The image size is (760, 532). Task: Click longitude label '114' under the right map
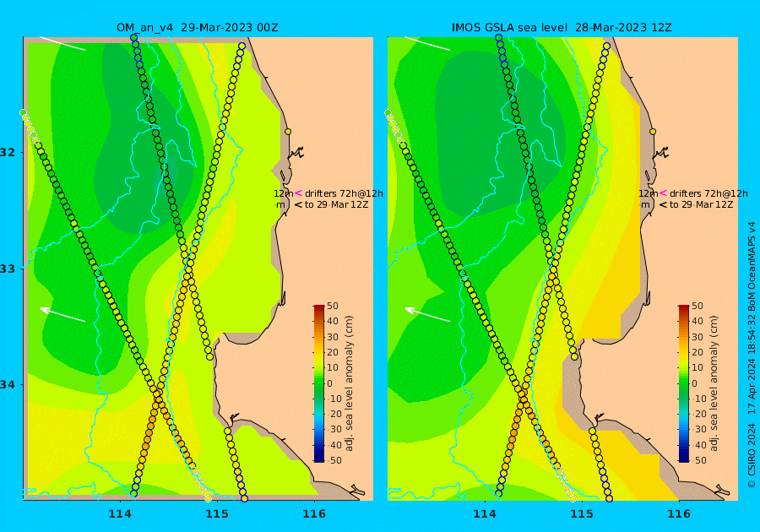pyautogui.click(x=485, y=513)
